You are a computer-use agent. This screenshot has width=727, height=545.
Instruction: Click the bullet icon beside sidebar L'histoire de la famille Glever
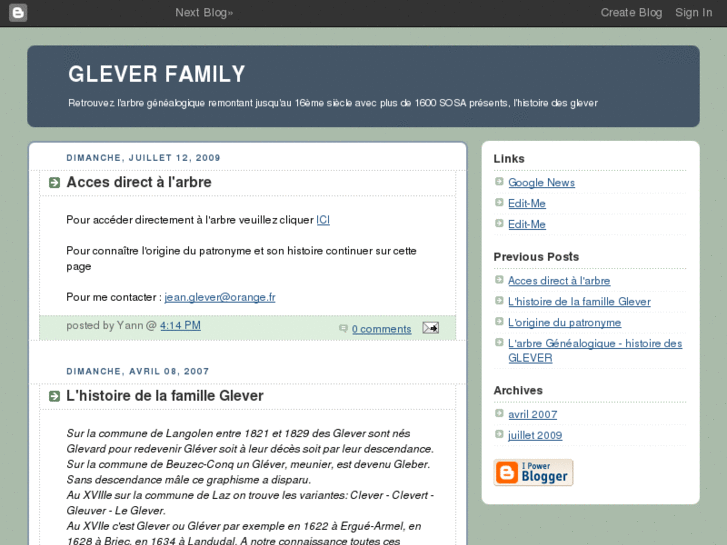tap(499, 301)
